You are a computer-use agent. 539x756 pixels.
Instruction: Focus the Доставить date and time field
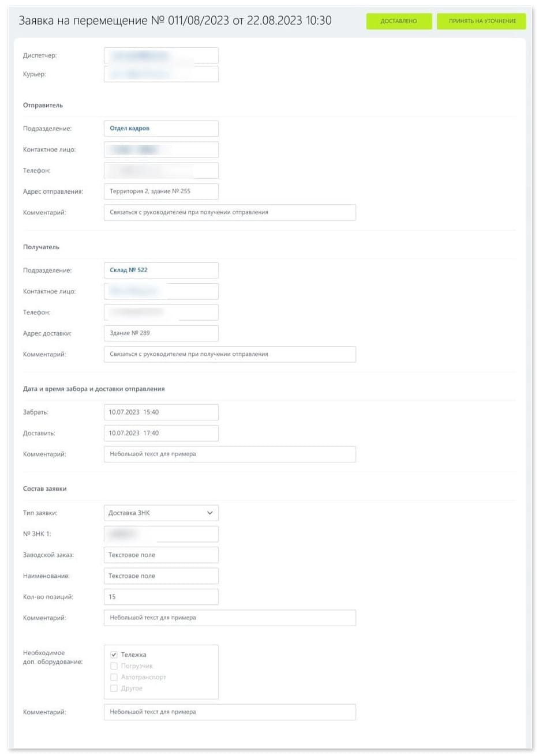[x=161, y=433]
